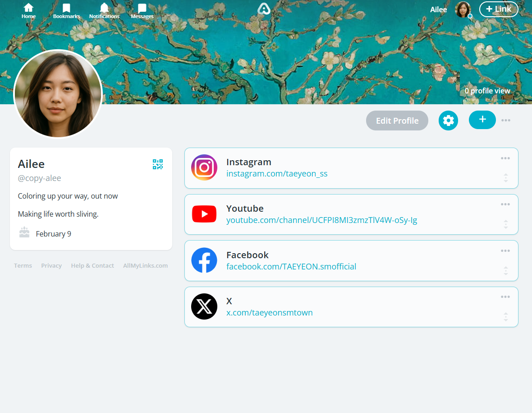Image resolution: width=532 pixels, height=413 pixels.
Task: Open the x.com/taeyeonsmtown link
Action: tap(270, 312)
